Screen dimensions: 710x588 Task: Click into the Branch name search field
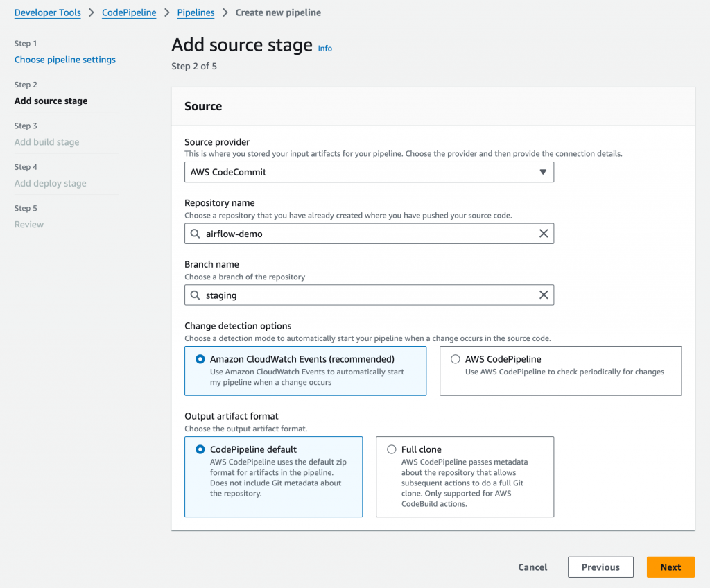tap(367, 295)
